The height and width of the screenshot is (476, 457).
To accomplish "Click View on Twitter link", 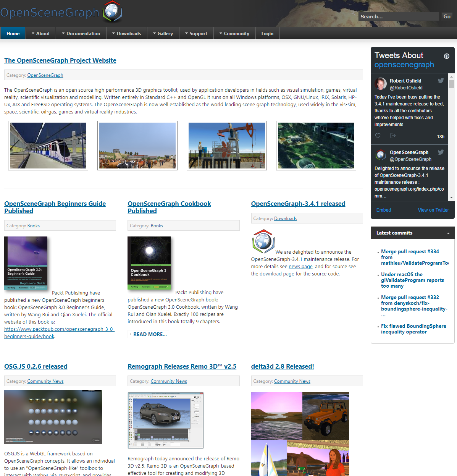I will tap(433, 210).
